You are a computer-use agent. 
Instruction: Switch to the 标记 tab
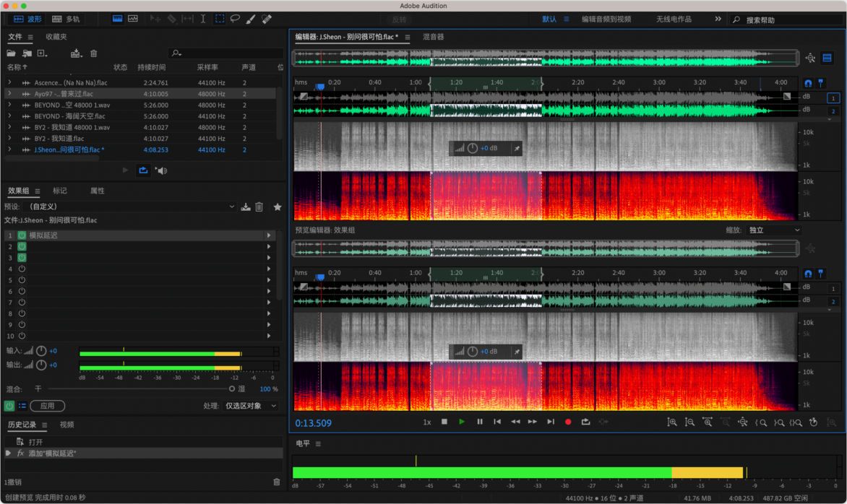60,191
